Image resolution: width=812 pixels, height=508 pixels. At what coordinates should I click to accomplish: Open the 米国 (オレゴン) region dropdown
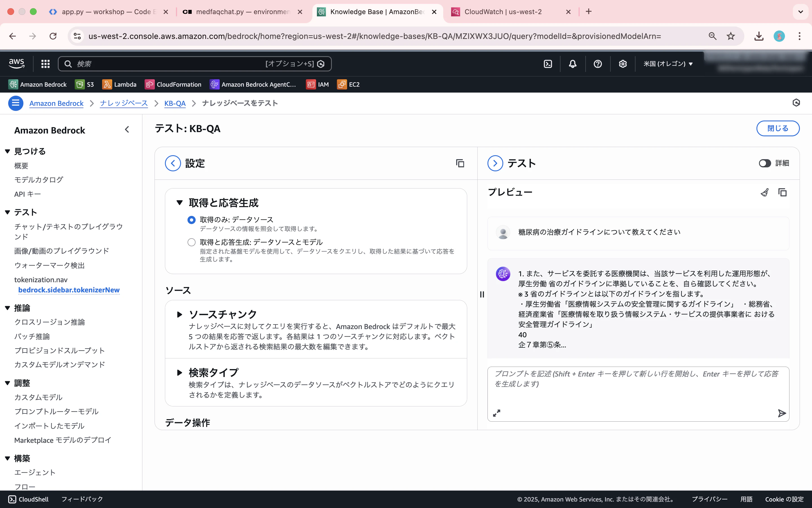coord(668,64)
